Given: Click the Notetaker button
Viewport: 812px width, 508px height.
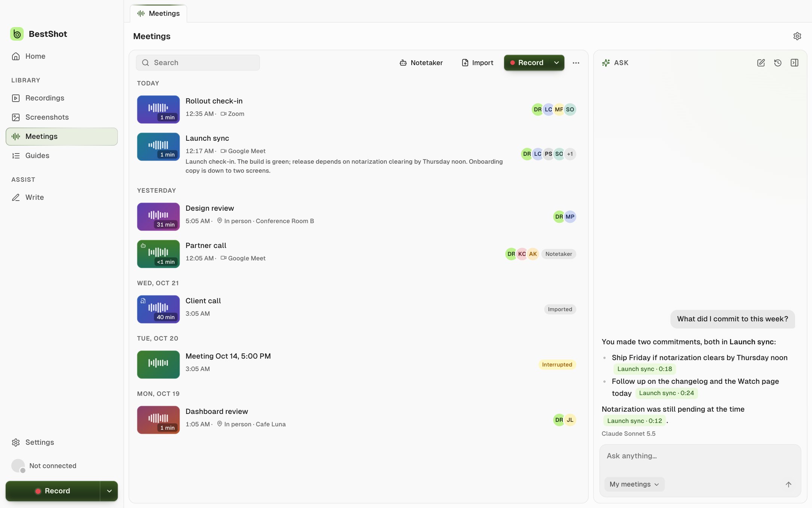Looking at the screenshot, I should (421, 63).
